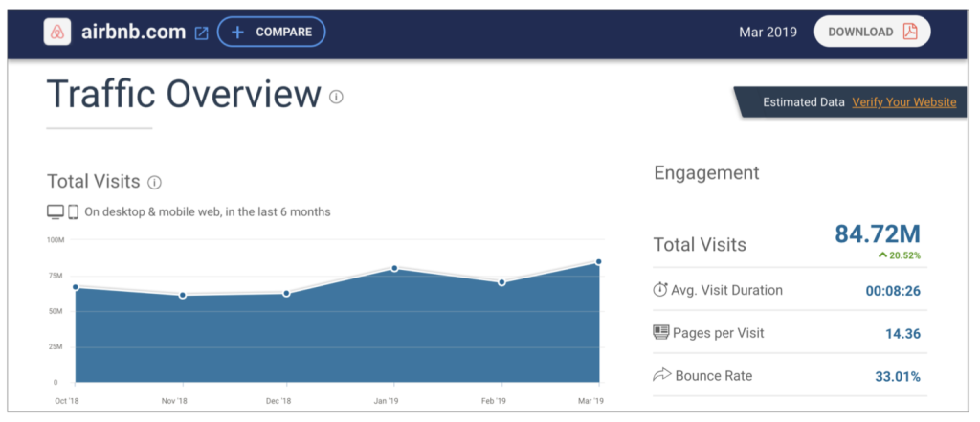This screenshot has height=422, width=980.
Task: Select the Oct '18 data point
Action: click(76, 288)
